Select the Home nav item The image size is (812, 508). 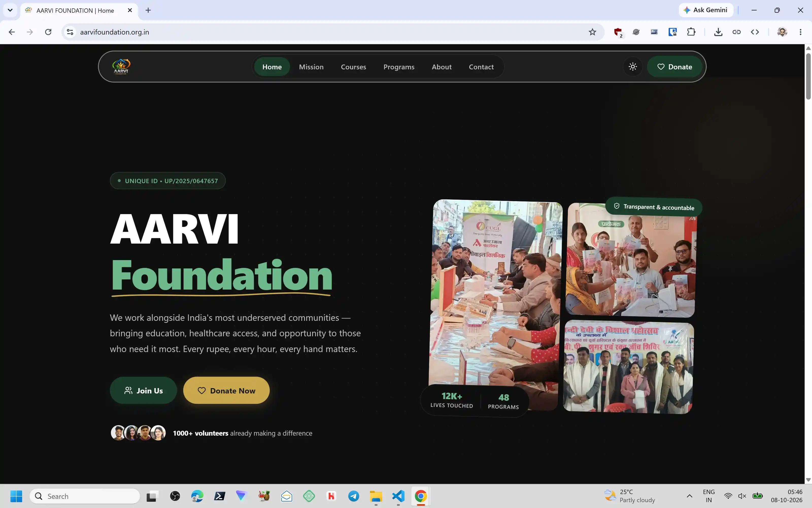[272, 67]
